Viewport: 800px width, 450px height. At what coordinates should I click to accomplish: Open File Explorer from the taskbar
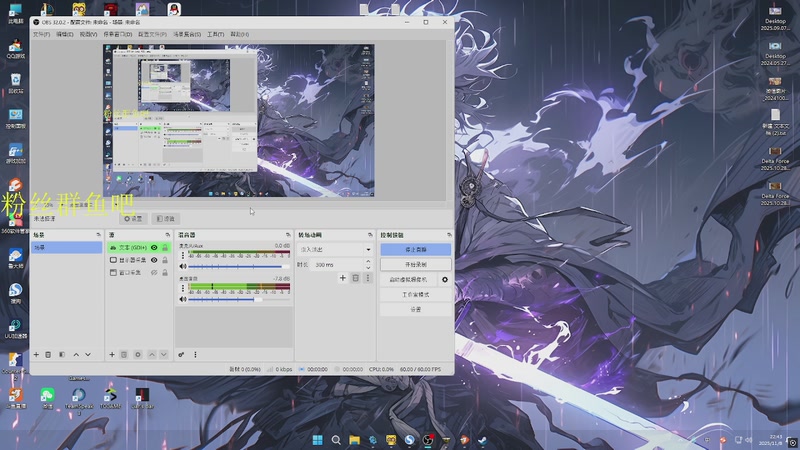[x=354, y=440]
